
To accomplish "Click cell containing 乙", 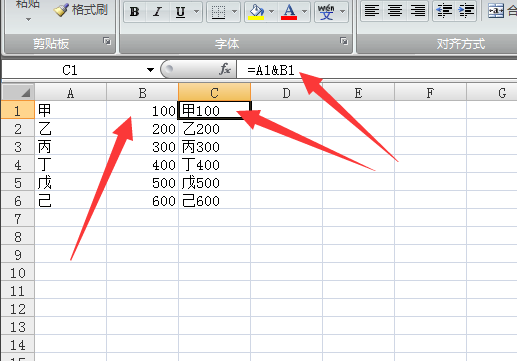I will click(x=70, y=128).
